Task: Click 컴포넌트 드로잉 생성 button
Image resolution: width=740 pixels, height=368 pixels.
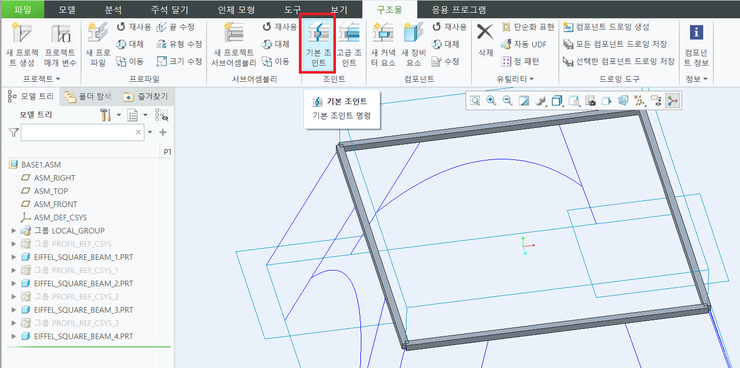Action: (x=606, y=27)
